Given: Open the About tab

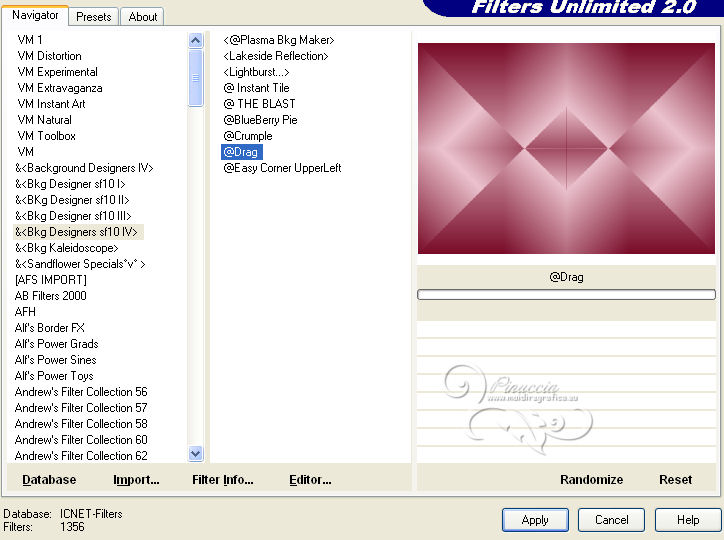Looking at the screenshot, I should tap(143, 17).
